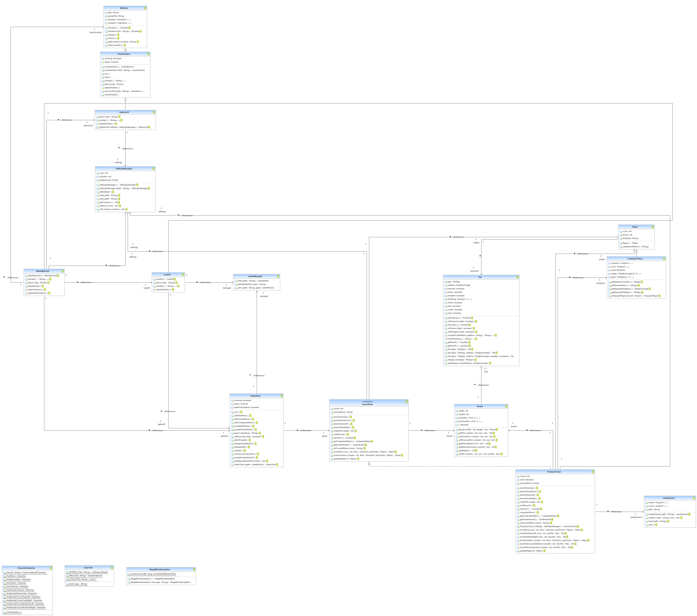The height and width of the screenshot is (616, 697).
Task: Click the green icon in Leaderboard class header
Action: click(x=694, y=498)
